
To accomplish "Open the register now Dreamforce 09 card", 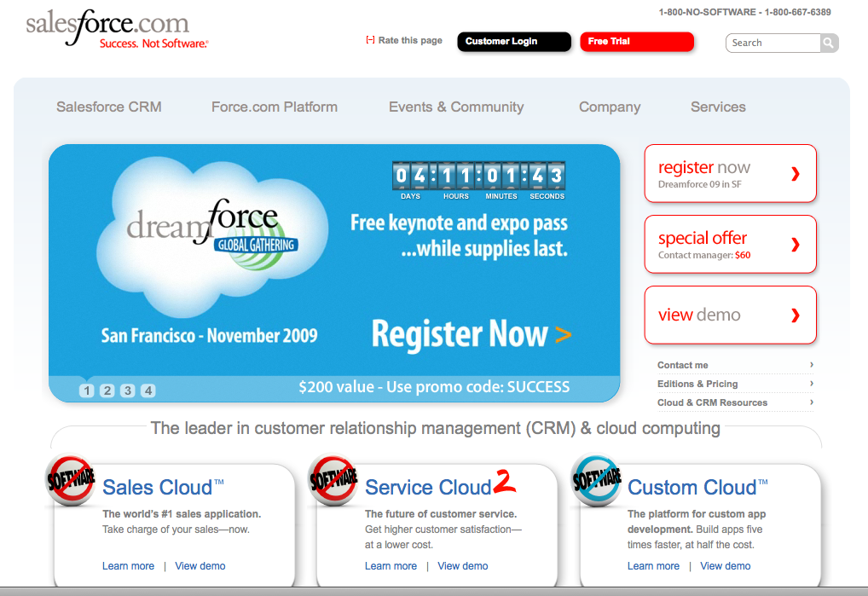I will 730,173.
